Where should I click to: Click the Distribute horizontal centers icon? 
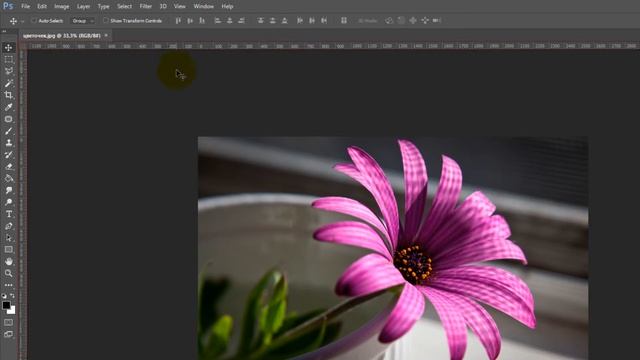pyautogui.click(x=312, y=20)
